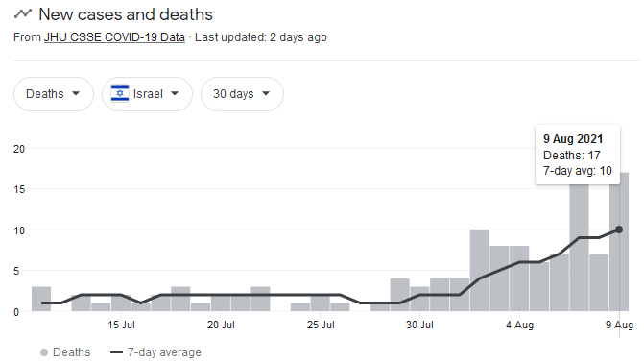Click the Deaths dropdown arrow
Image resolution: width=644 pixels, height=363 pixels.
(x=76, y=93)
